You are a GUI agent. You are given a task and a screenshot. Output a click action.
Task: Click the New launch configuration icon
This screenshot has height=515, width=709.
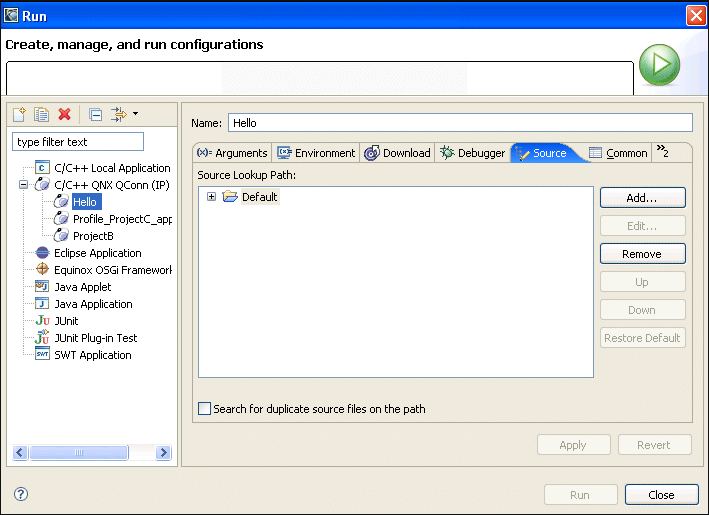click(x=19, y=115)
